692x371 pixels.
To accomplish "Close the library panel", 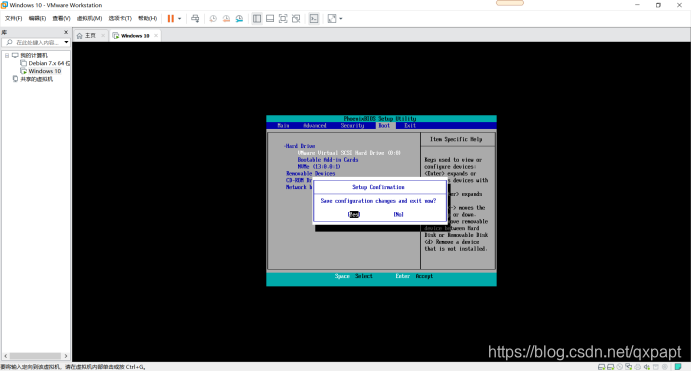I will 66,32.
